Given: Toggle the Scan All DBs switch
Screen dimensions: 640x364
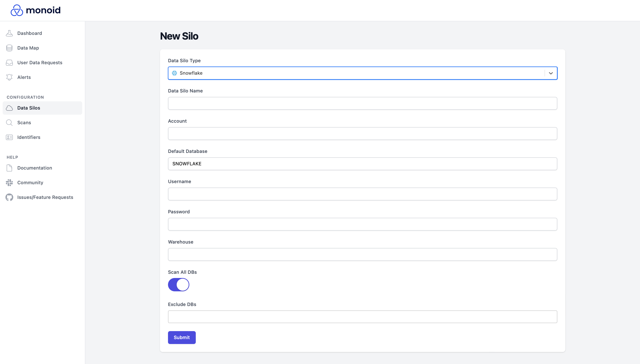Looking at the screenshot, I should click(x=178, y=284).
